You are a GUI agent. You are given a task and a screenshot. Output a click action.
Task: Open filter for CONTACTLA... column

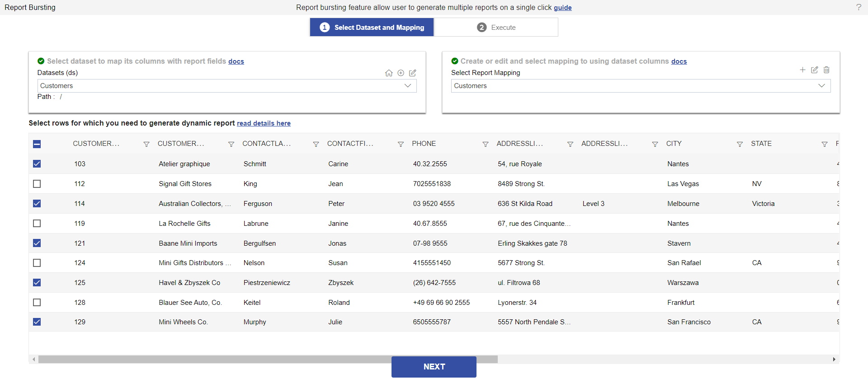316,144
